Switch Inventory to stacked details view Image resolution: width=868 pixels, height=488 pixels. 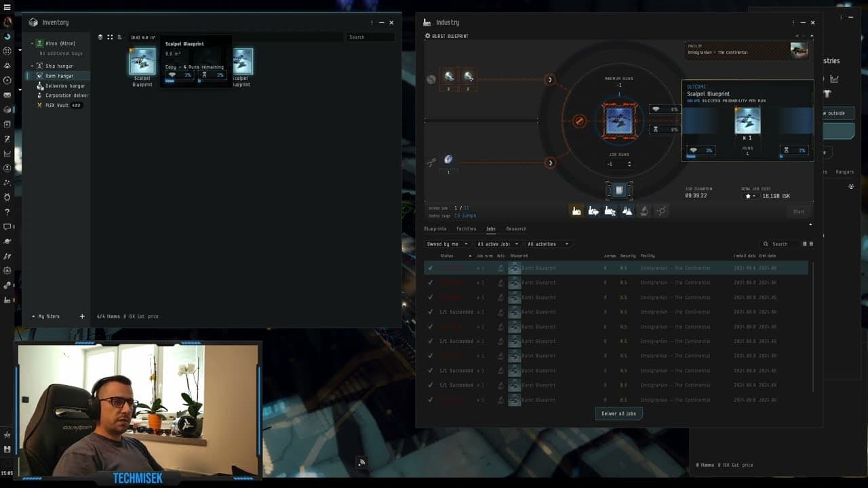point(100,37)
